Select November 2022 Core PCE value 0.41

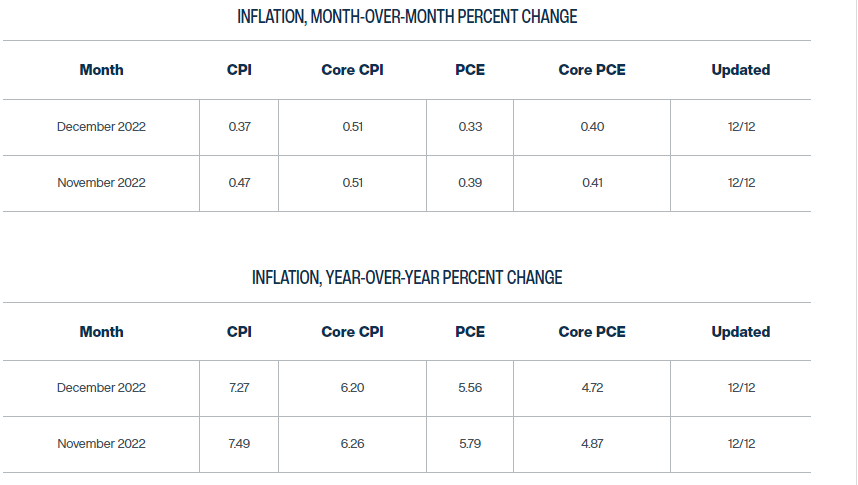592,183
